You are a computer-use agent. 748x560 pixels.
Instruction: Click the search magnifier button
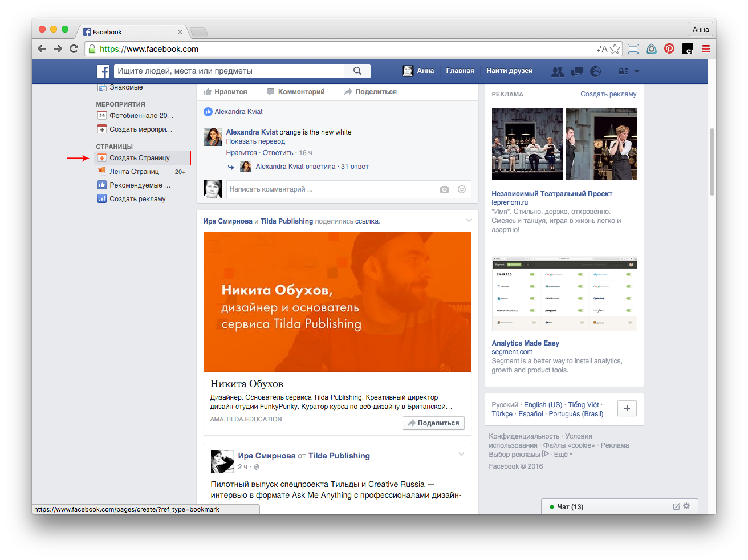[x=357, y=71]
